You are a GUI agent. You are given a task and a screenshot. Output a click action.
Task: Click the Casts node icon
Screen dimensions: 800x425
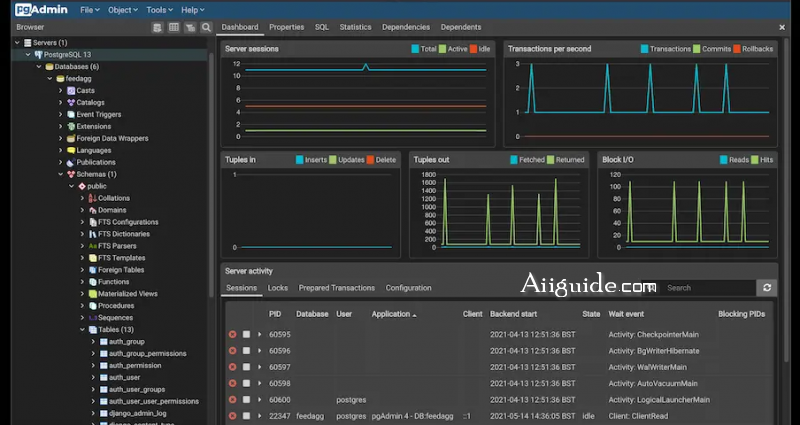pos(71,90)
